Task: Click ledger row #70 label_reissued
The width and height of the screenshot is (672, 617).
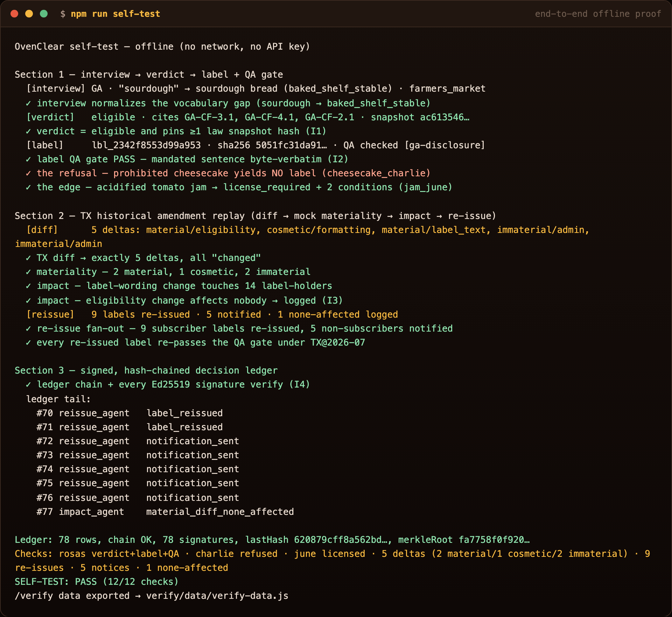Action: pos(129,413)
